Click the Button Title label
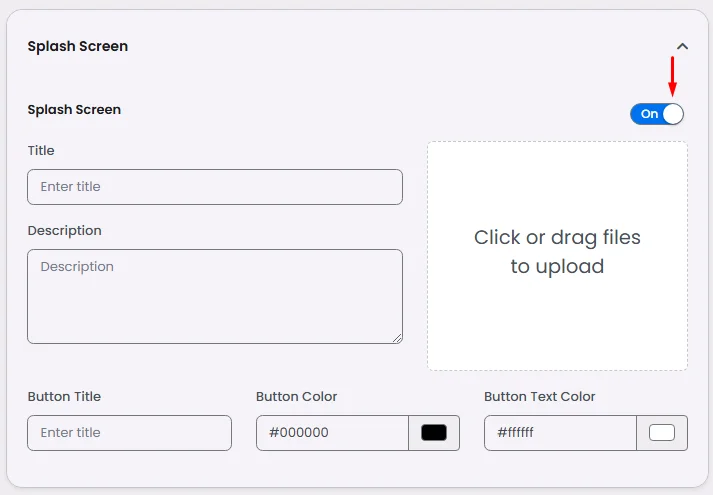Screen dimensions: 713x495 point(64,397)
